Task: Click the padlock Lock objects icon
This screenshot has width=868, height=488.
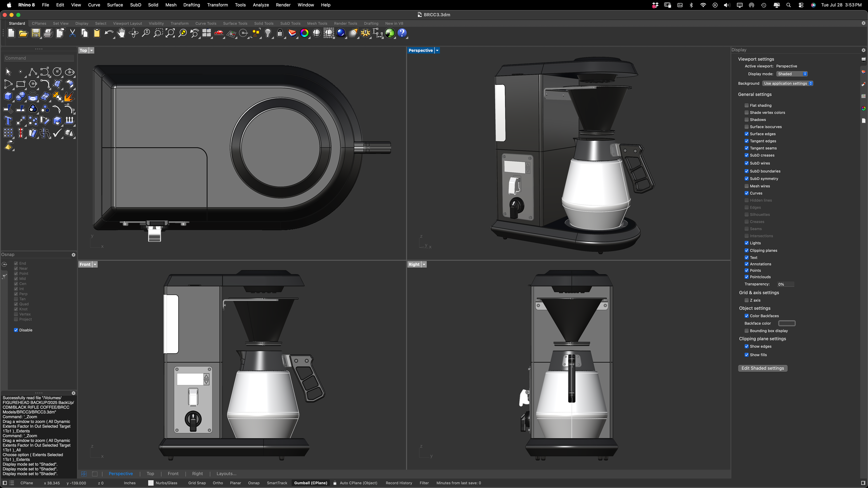Action: (x=280, y=33)
